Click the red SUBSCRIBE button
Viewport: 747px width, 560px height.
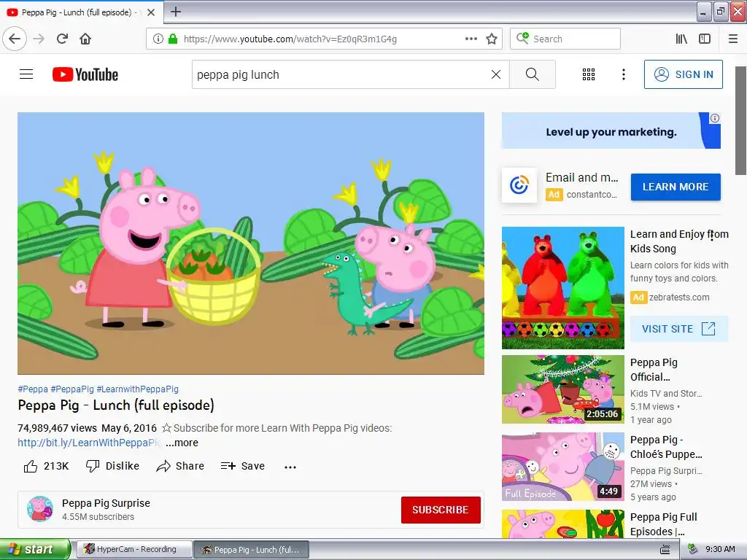(441, 510)
